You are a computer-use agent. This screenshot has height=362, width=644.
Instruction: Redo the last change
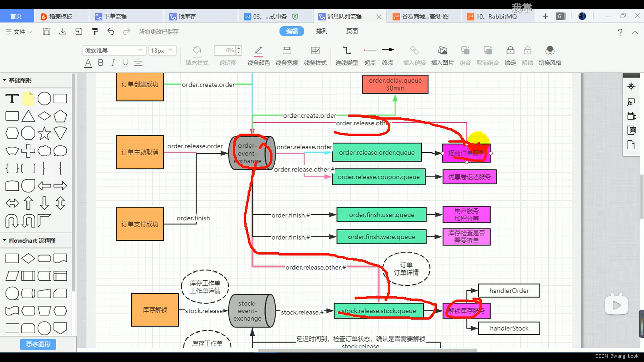pos(126,32)
